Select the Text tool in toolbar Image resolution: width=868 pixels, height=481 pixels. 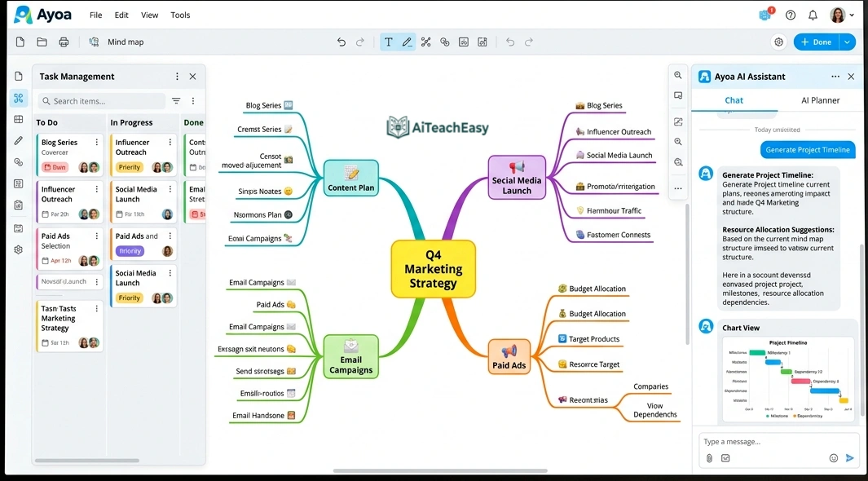(x=388, y=42)
